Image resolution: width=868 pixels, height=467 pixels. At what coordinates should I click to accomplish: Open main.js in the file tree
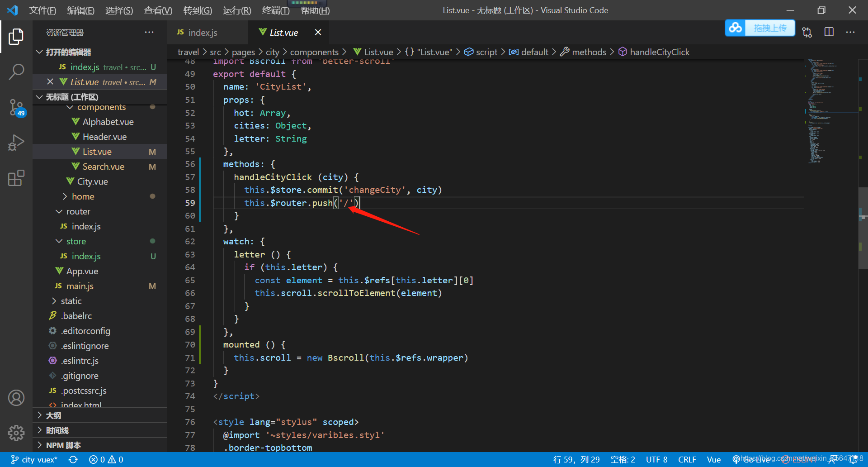99,286
